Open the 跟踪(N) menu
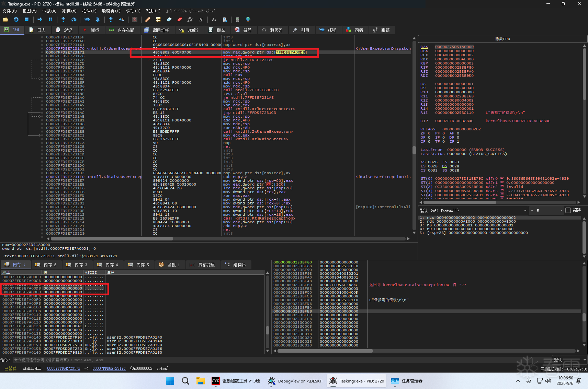 [69, 11]
